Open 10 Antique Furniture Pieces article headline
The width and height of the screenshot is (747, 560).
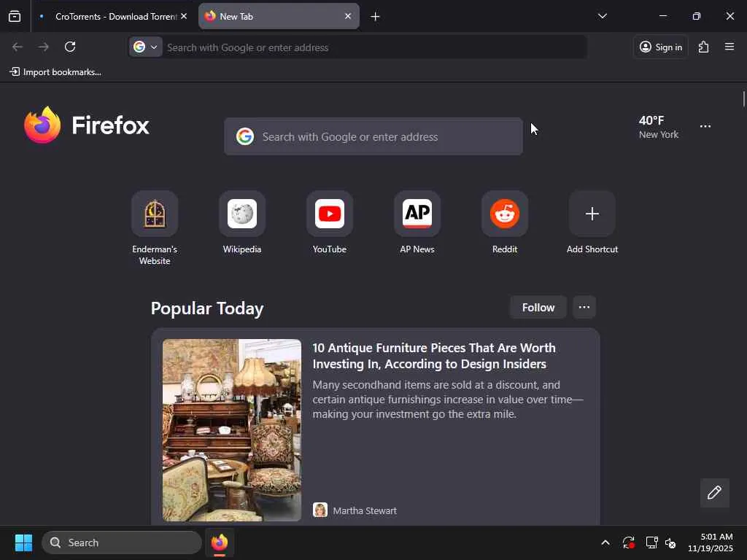(x=433, y=356)
